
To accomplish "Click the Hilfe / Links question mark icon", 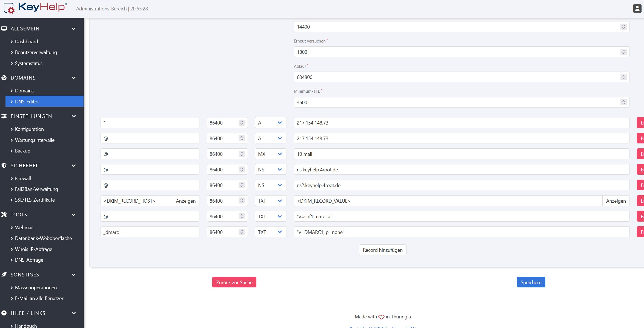I will 4,313.
